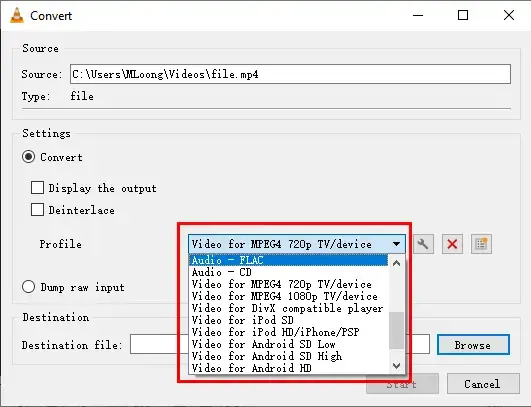This screenshot has height=407, width=531.
Task: Click the VLC cone icon in title bar
Action: tap(17, 16)
